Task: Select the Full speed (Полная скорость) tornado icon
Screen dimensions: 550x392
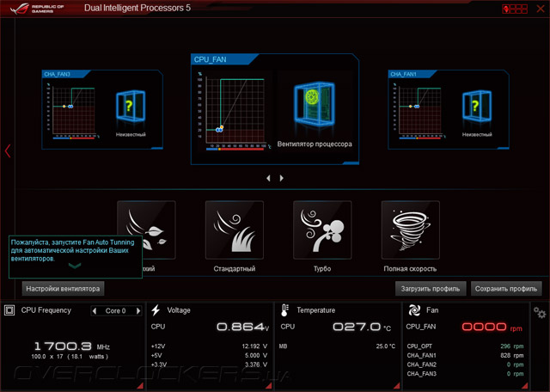Action: [x=411, y=230]
